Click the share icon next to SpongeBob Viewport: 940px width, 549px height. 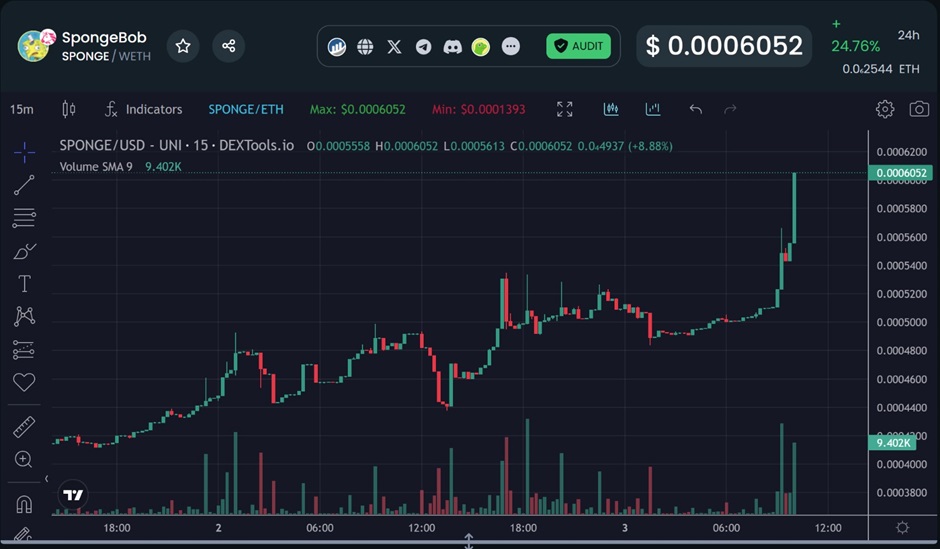228,46
